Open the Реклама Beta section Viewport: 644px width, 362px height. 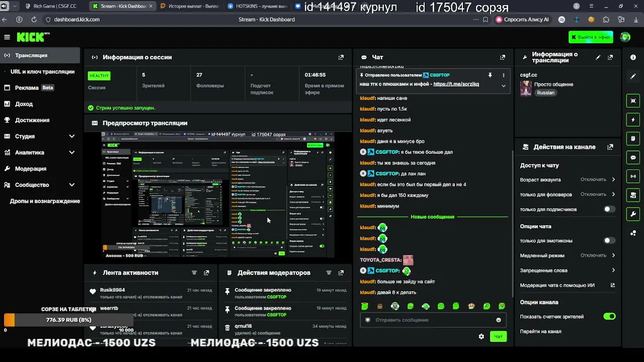click(x=40, y=87)
